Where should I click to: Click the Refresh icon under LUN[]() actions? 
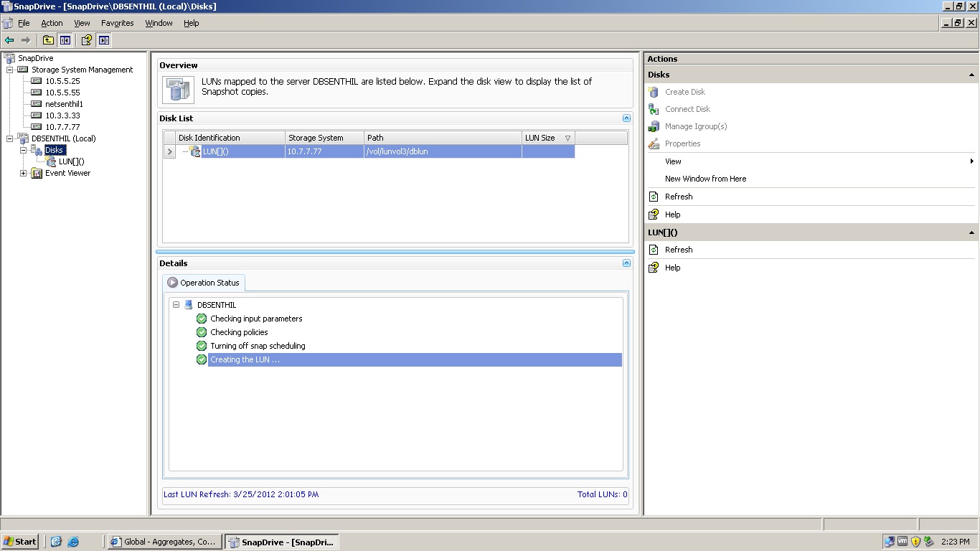[654, 249]
